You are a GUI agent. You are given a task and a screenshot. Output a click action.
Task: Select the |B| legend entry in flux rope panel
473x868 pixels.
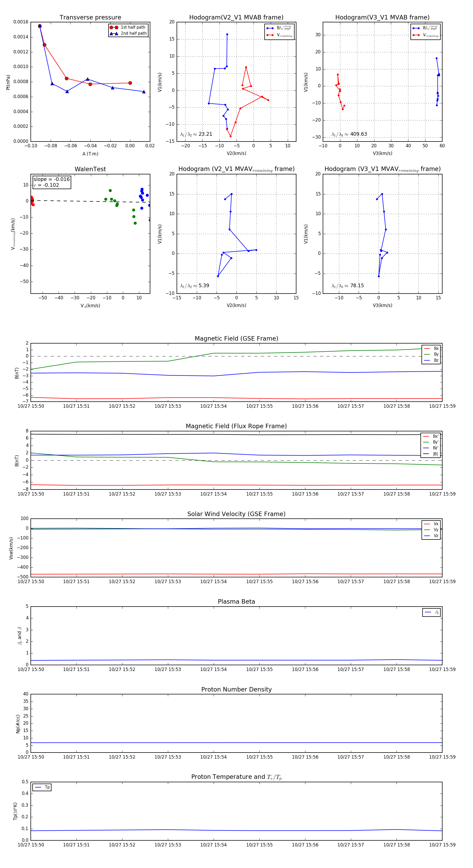(431, 454)
